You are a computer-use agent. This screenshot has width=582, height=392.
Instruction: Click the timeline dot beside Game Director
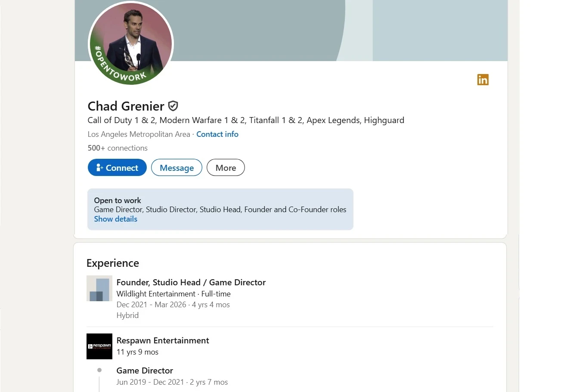pyautogui.click(x=99, y=370)
